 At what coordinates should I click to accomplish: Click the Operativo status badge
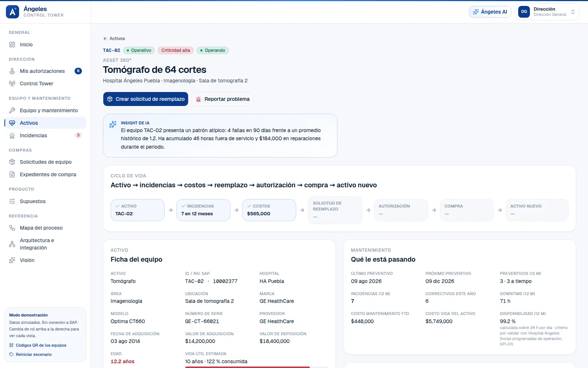pyautogui.click(x=139, y=50)
